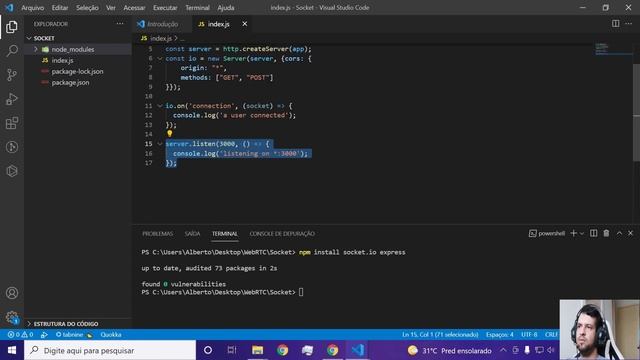640x360 pixels.
Task: Switch to the Introdução tab
Action: (x=162, y=24)
